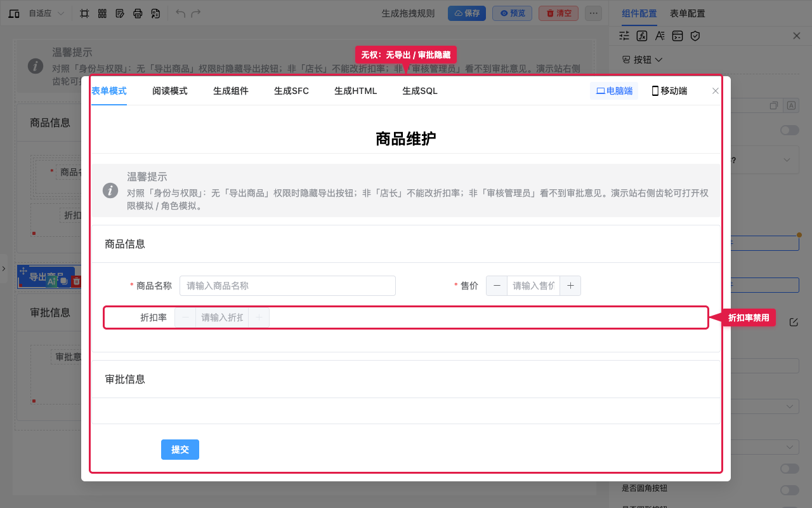The image size is (812, 508).
Task: Click the red 清空 button
Action: click(x=558, y=13)
